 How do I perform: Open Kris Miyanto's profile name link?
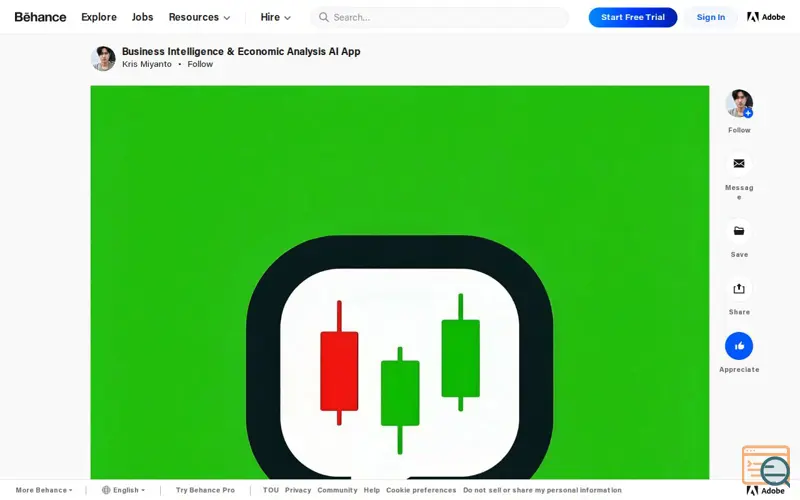146,64
